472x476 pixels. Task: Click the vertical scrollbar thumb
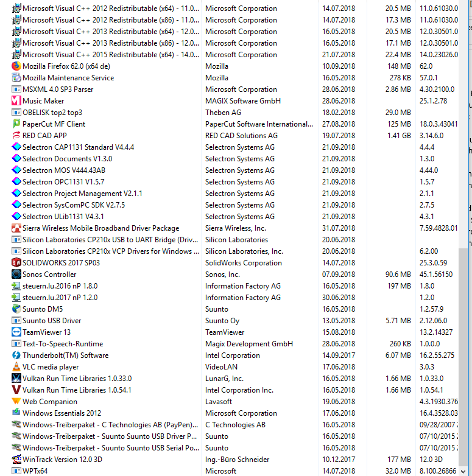tap(463, 357)
